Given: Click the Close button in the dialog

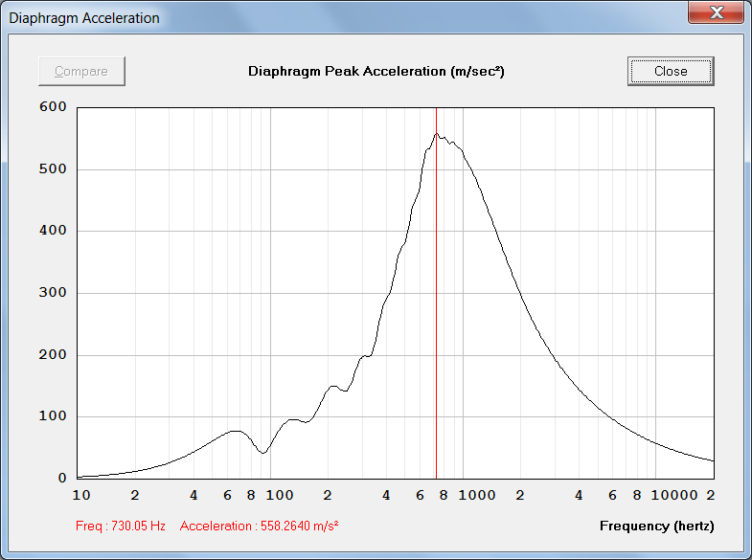Looking at the screenshot, I should [x=671, y=71].
